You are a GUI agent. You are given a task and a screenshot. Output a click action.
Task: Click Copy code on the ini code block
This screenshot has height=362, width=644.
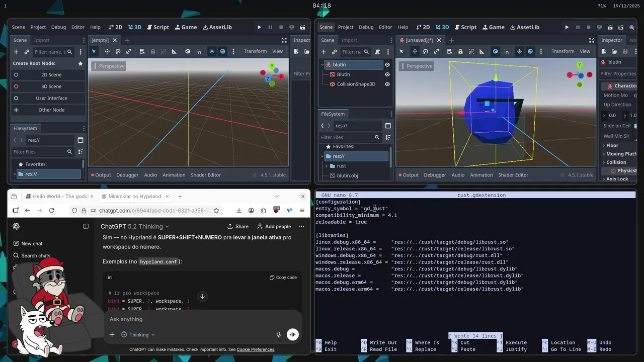click(x=283, y=278)
